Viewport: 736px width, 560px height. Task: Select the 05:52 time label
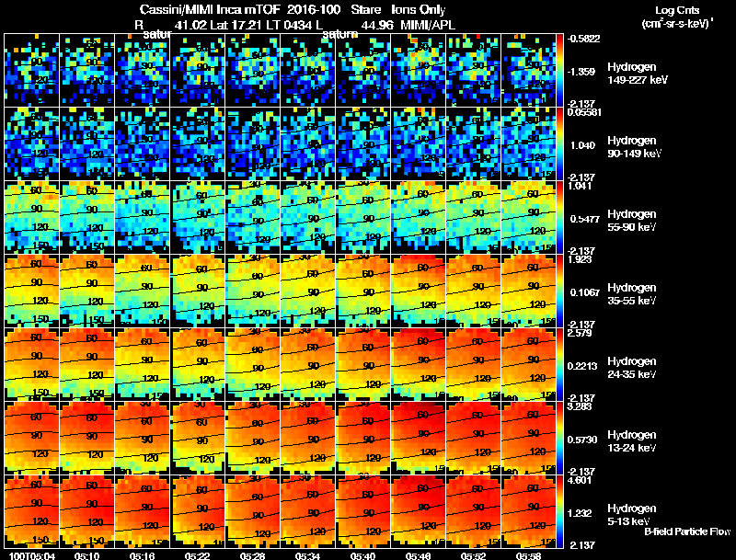coord(473,555)
